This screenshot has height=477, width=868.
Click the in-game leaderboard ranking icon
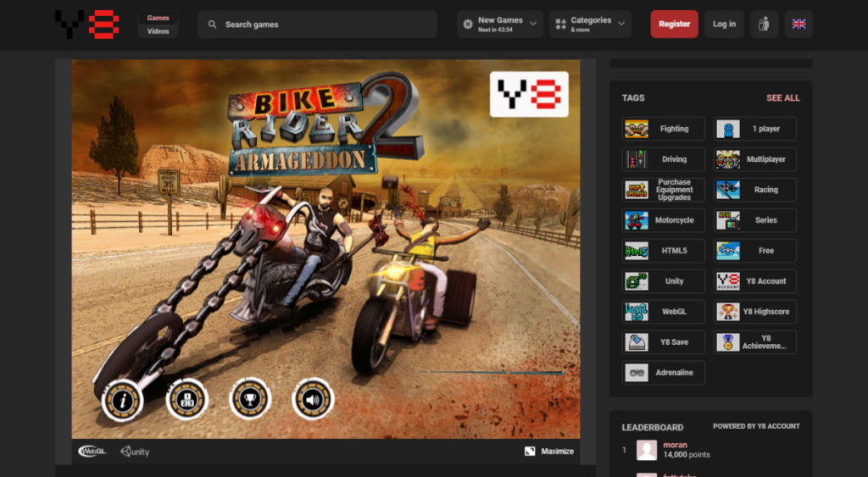point(186,398)
